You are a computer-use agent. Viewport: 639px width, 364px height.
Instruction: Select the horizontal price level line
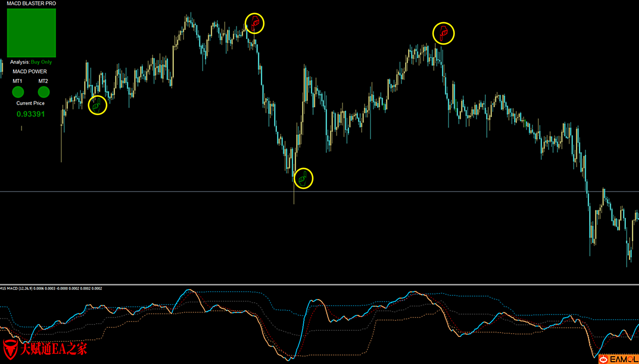pyautogui.click(x=147, y=191)
